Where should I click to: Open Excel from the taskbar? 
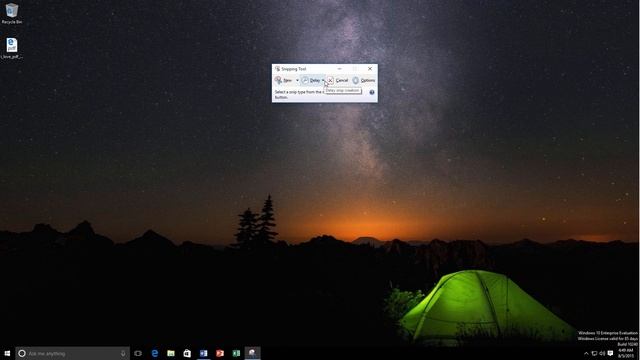point(236,353)
